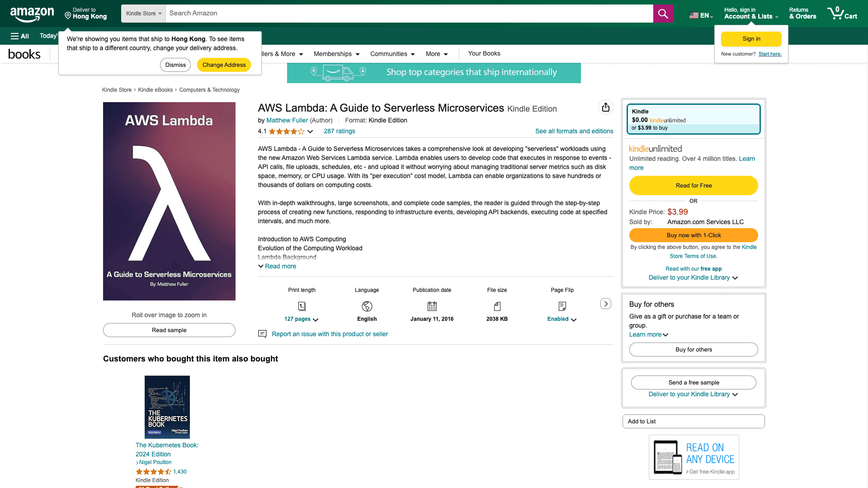The image size is (868, 488).
Task: Open The Kubernetes Book title link
Action: click(167, 450)
